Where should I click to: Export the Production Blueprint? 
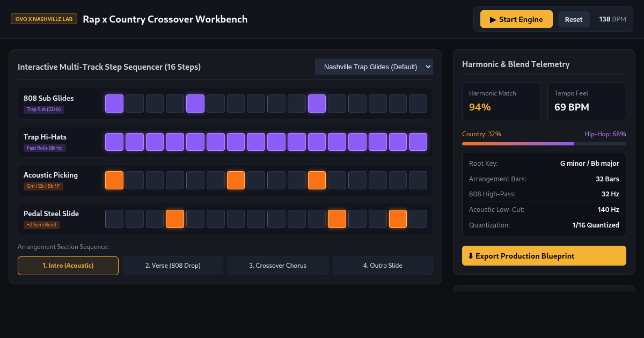[x=544, y=256]
